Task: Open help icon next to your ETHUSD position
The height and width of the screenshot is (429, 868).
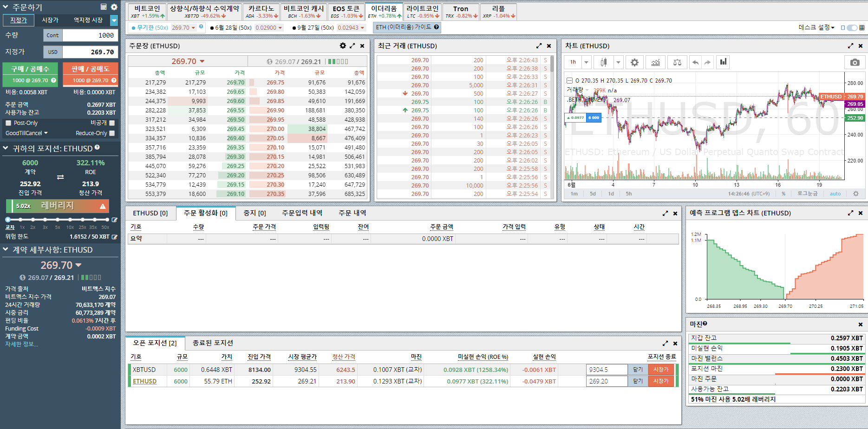Action: pos(97,148)
